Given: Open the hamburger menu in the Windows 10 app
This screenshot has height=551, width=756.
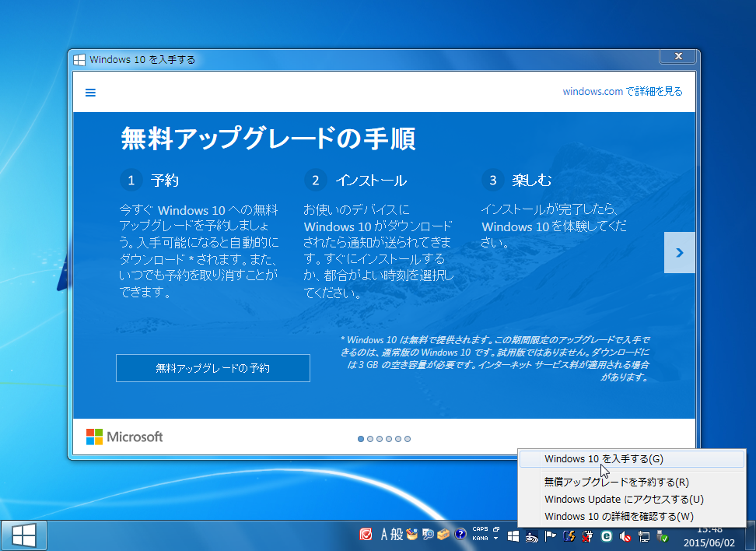Looking at the screenshot, I should [x=90, y=92].
